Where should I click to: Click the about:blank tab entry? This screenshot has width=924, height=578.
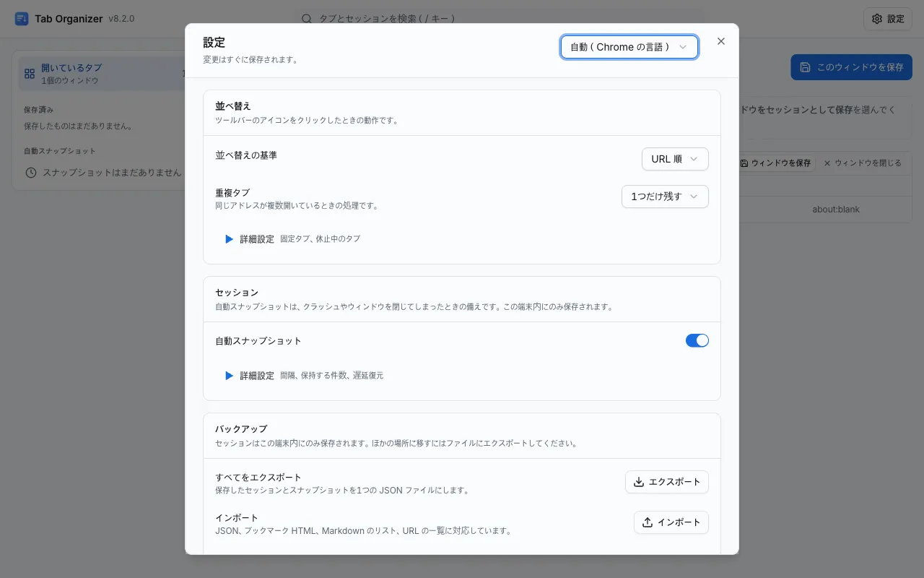coord(835,210)
